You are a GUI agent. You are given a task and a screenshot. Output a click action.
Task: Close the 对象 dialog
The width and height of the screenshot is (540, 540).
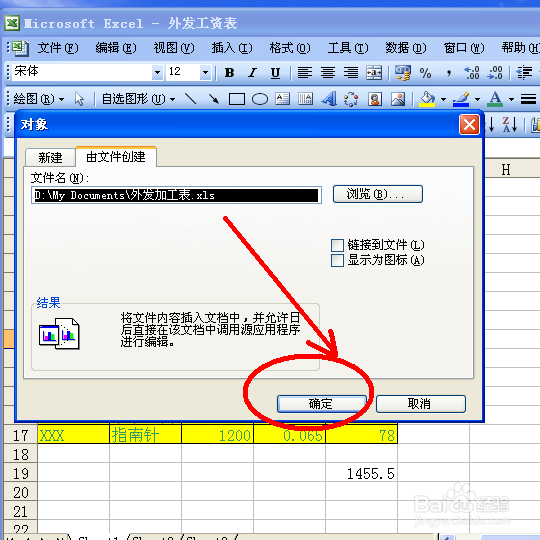(x=469, y=124)
